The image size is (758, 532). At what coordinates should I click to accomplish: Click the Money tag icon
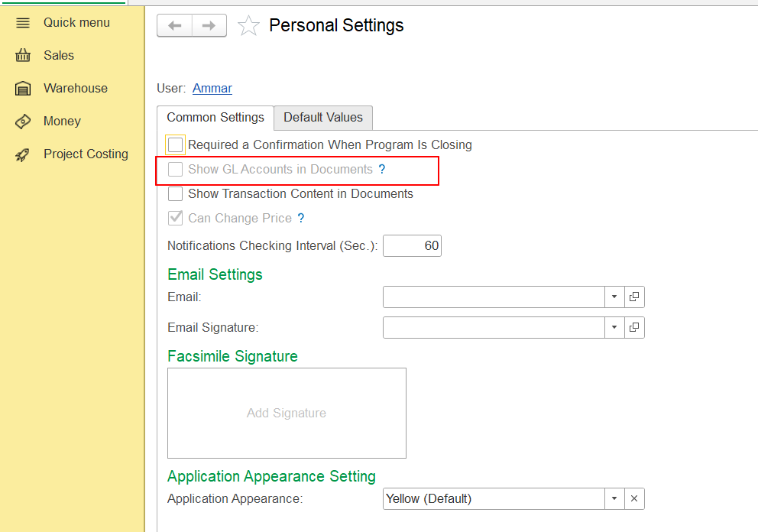[23, 122]
